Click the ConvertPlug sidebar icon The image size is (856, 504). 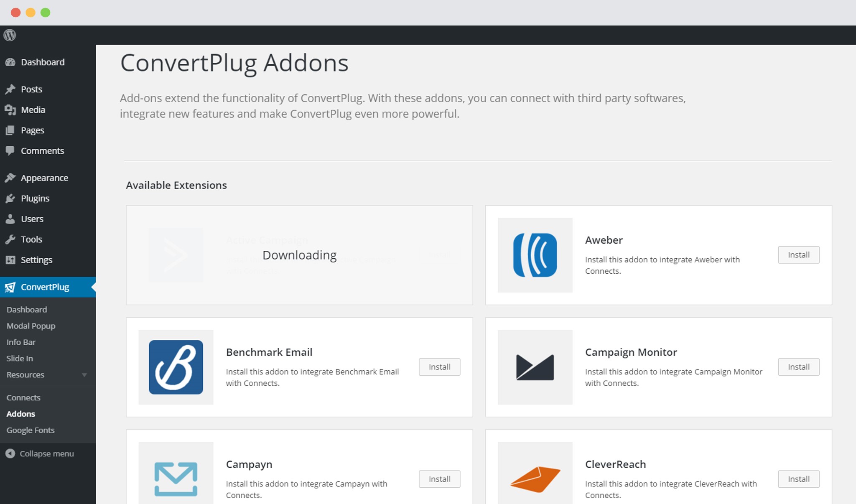coord(11,287)
